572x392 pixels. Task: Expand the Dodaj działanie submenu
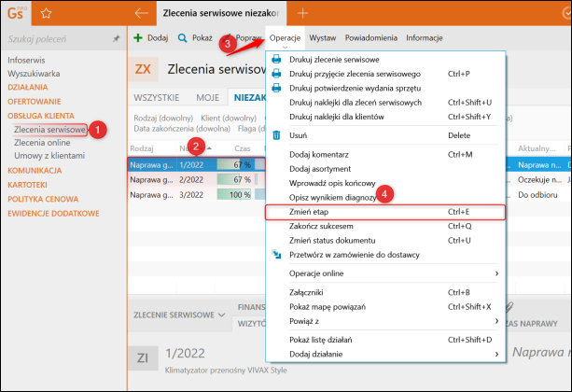click(385, 354)
